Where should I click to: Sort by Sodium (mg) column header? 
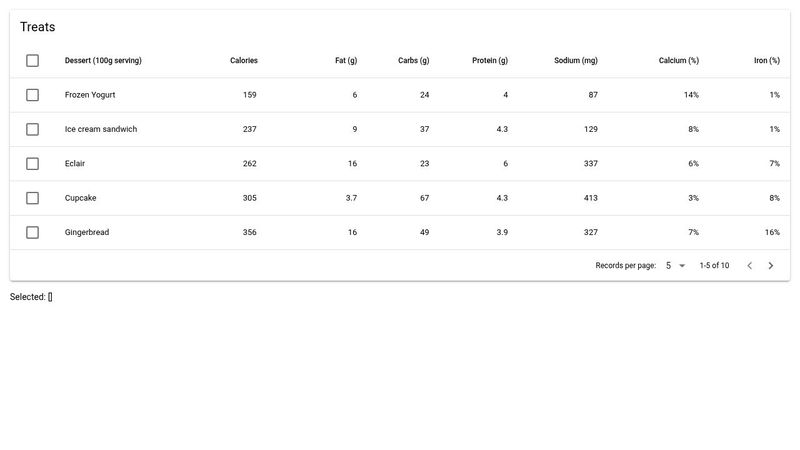[x=576, y=61]
